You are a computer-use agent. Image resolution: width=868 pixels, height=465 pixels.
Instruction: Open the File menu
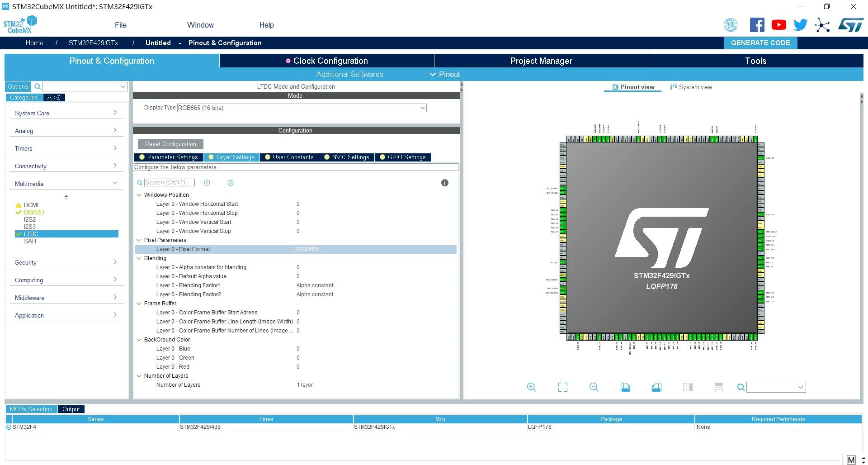point(121,25)
